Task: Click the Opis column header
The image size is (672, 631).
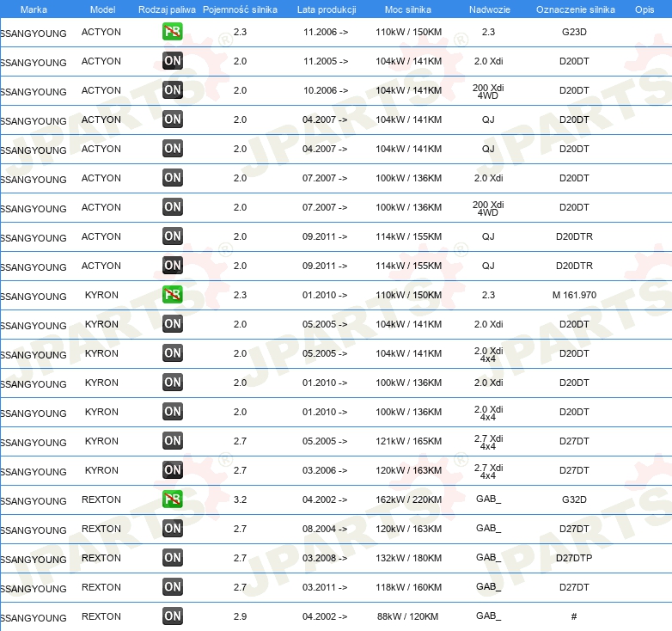Action: point(644,9)
